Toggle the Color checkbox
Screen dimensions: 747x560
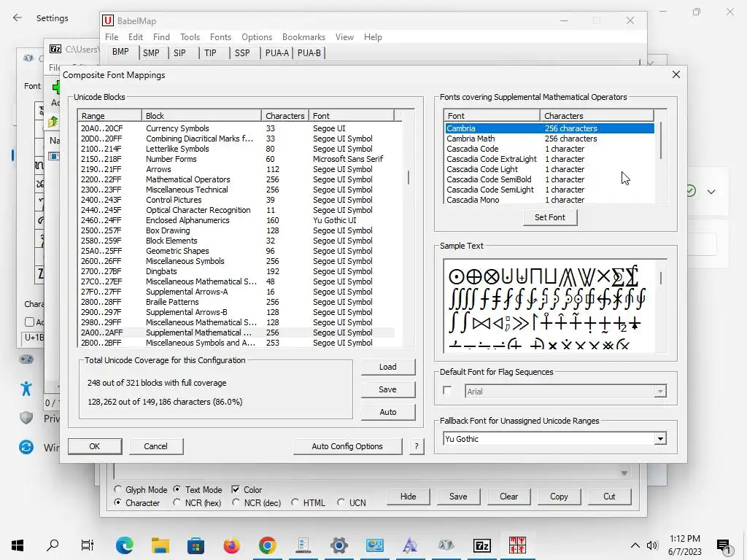point(236,489)
